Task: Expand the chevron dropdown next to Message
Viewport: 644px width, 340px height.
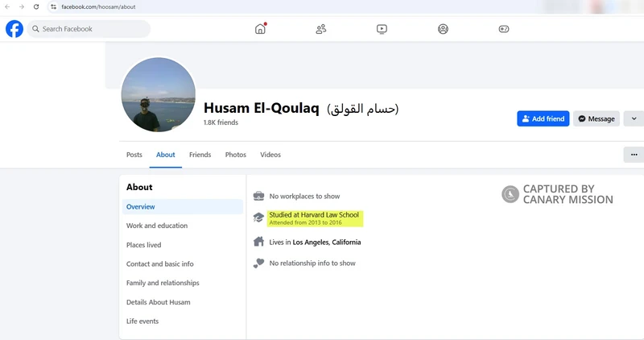Action: coord(634,118)
